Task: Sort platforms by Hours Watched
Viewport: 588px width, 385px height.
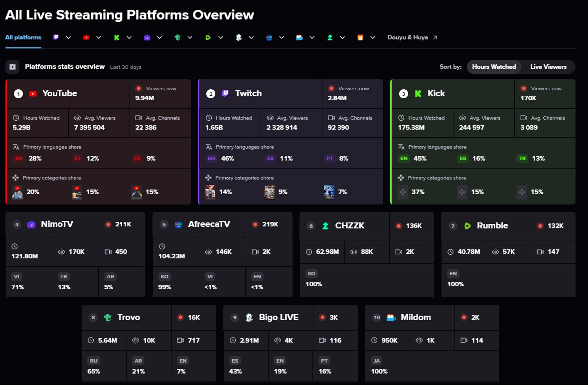Action: click(x=494, y=67)
